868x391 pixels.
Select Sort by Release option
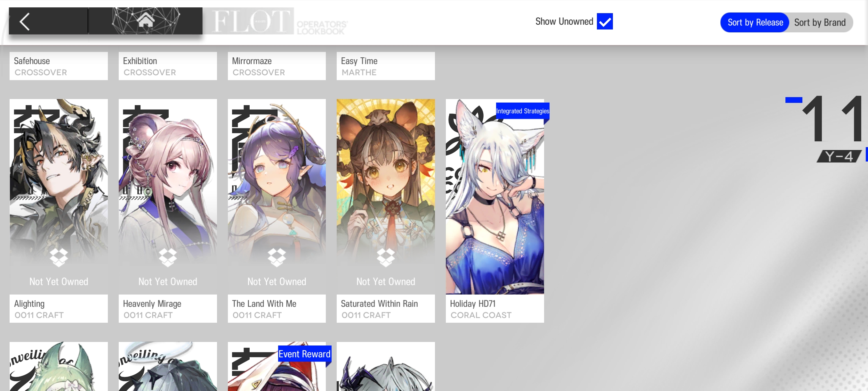(755, 22)
